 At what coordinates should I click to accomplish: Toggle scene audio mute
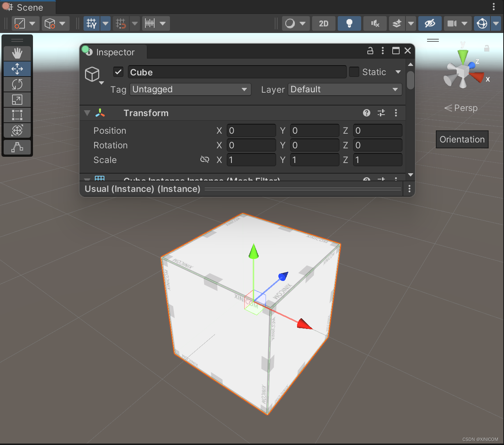click(x=375, y=23)
